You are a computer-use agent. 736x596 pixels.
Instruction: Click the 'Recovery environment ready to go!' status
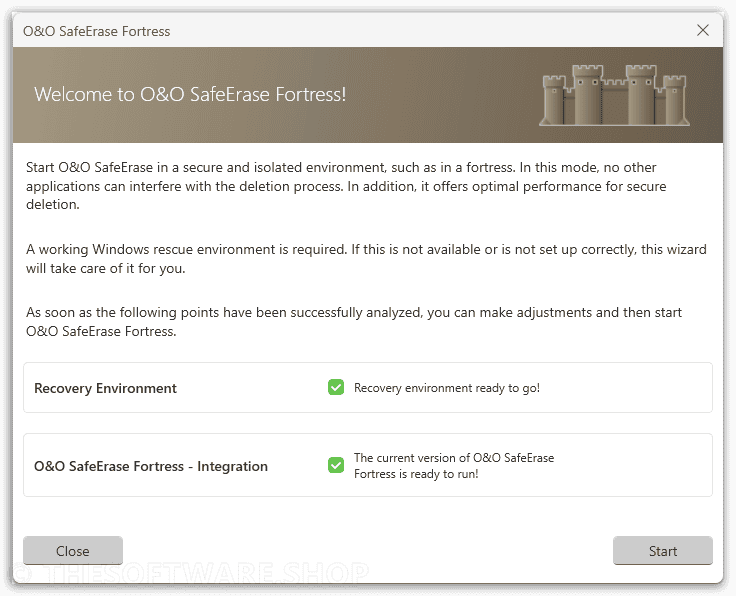click(x=447, y=388)
